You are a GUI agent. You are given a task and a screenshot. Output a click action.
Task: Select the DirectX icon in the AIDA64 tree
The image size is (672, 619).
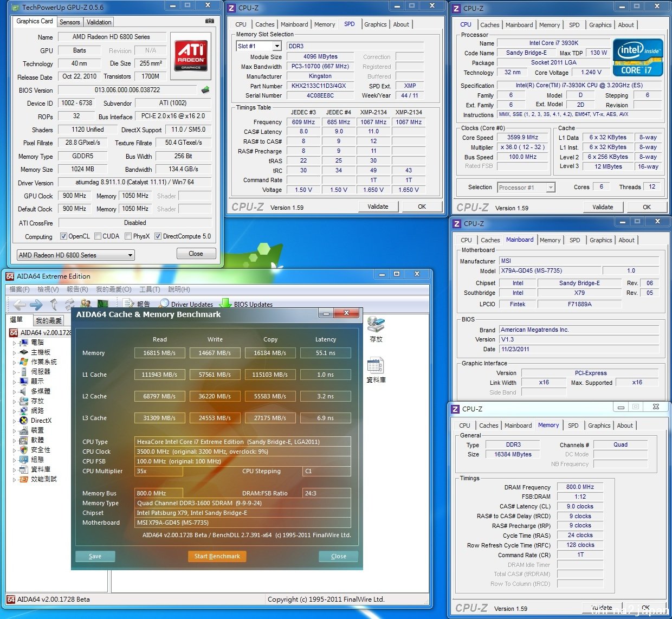[24, 421]
